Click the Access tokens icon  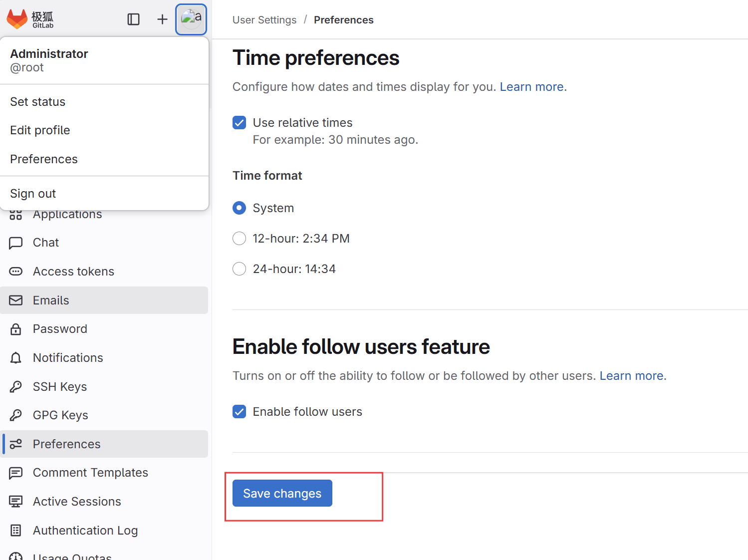click(x=16, y=272)
